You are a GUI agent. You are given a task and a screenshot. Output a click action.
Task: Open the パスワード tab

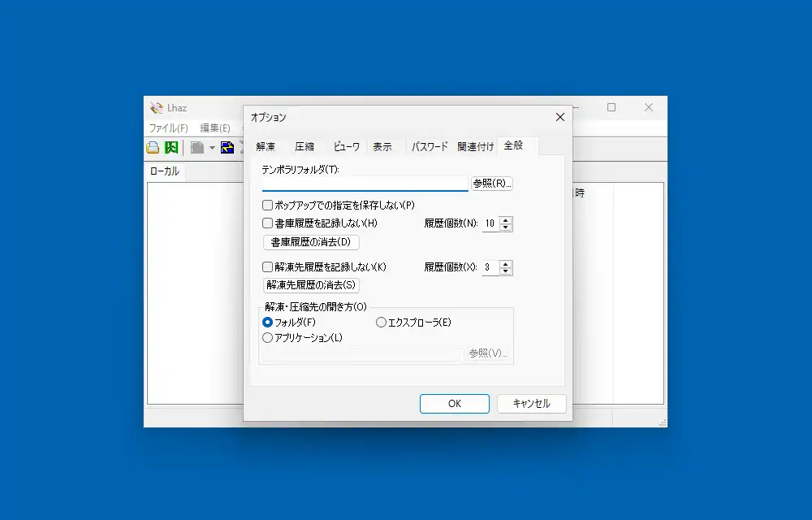(x=430, y=147)
